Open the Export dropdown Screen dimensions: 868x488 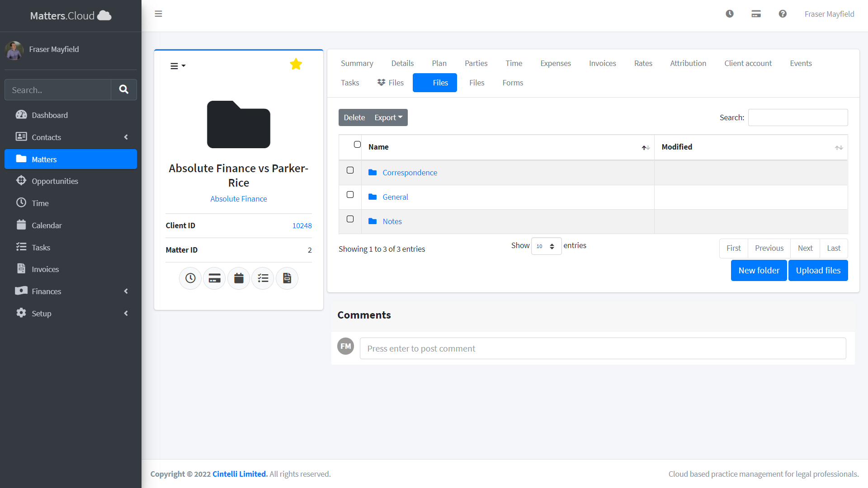click(x=388, y=117)
